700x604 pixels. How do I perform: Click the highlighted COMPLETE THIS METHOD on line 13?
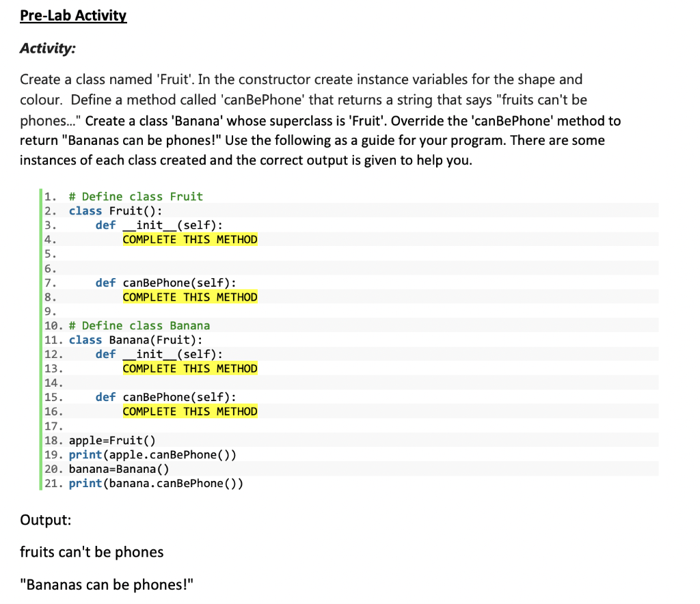(x=190, y=368)
